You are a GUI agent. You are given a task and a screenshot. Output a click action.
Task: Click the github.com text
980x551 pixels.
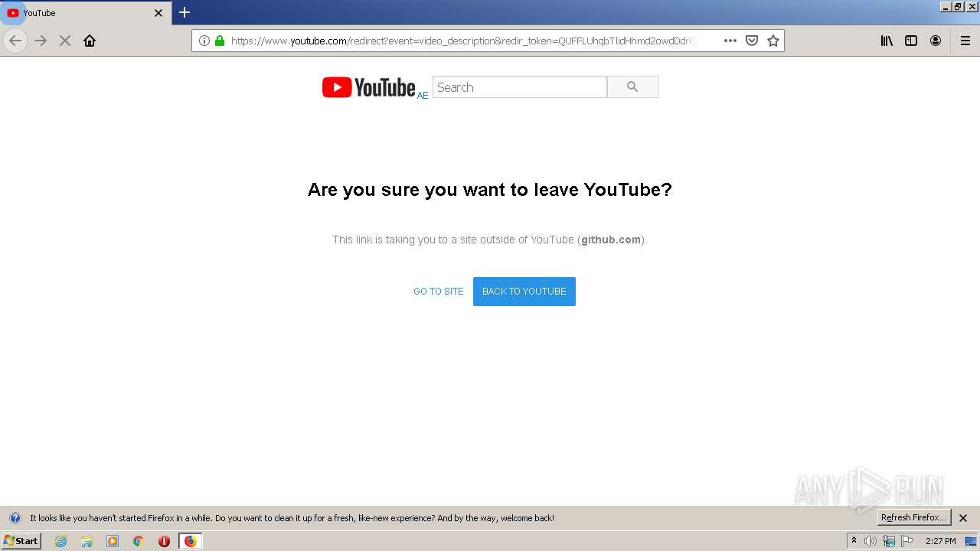click(x=611, y=240)
